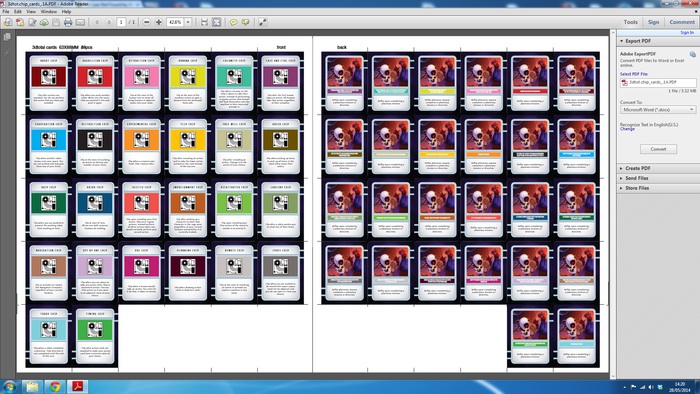This screenshot has width=700, height=394.
Task: Zoom out with the minus button
Action: (146, 22)
